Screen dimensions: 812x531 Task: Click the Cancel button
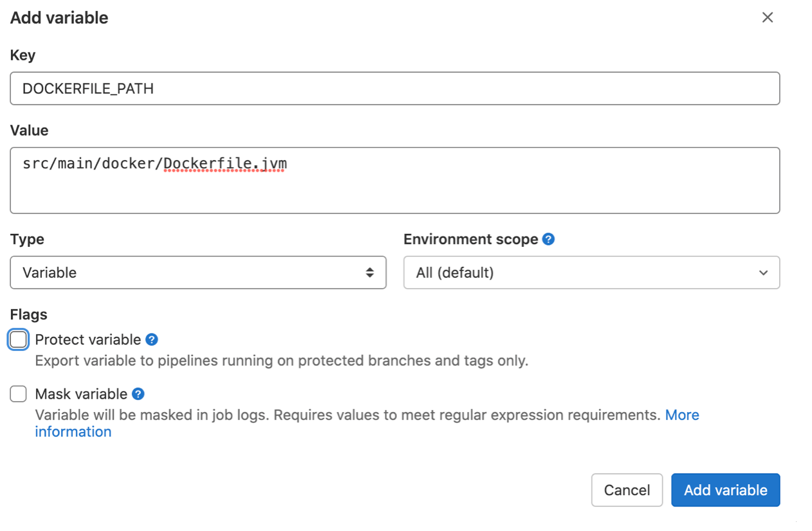pyautogui.click(x=627, y=490)
